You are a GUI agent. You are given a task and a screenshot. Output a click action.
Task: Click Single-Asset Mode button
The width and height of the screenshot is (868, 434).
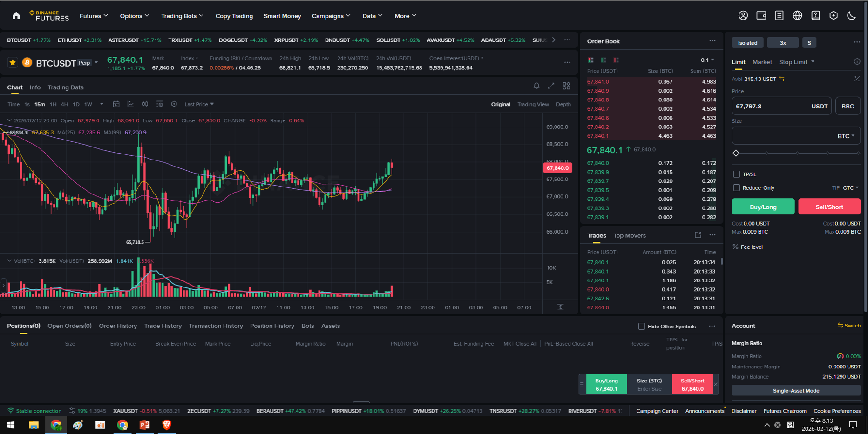[x=796, y=390]
